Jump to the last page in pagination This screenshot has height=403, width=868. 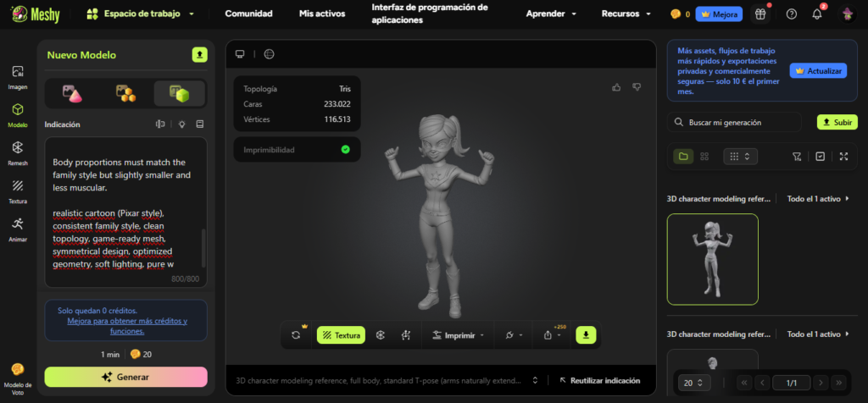click(838, 383)
